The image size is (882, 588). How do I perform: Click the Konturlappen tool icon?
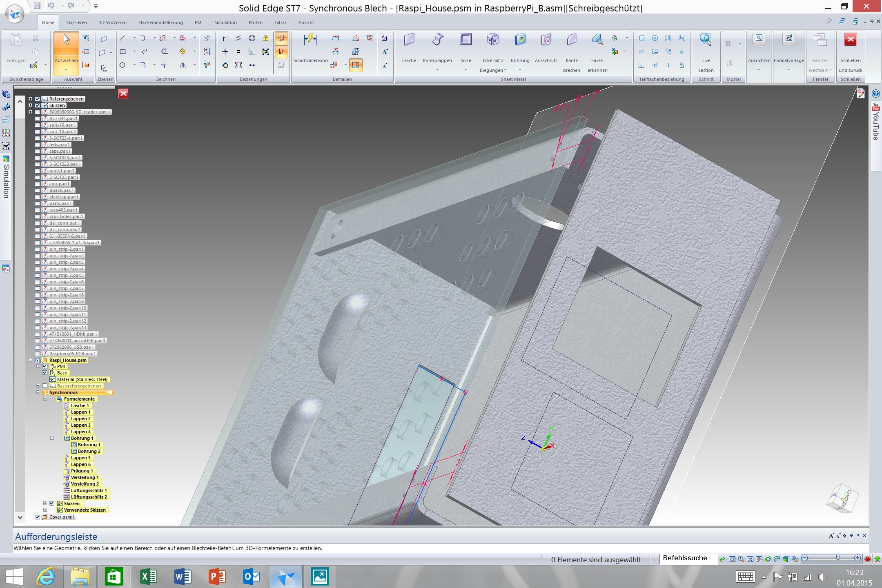point(437,40)
